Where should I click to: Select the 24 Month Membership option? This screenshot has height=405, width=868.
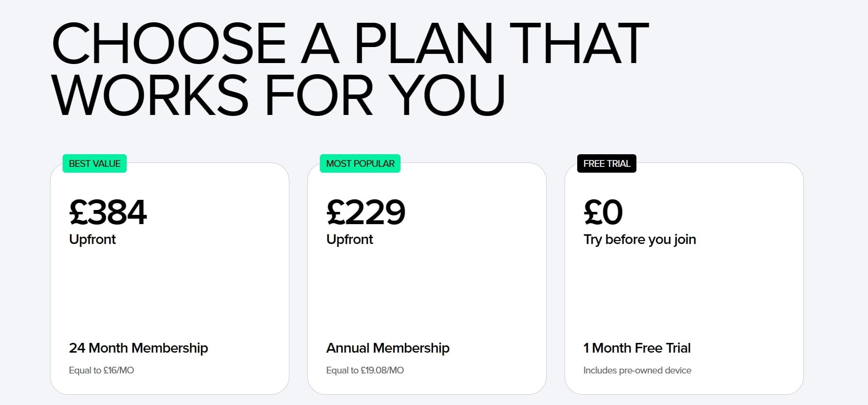(x=138, y=348)
